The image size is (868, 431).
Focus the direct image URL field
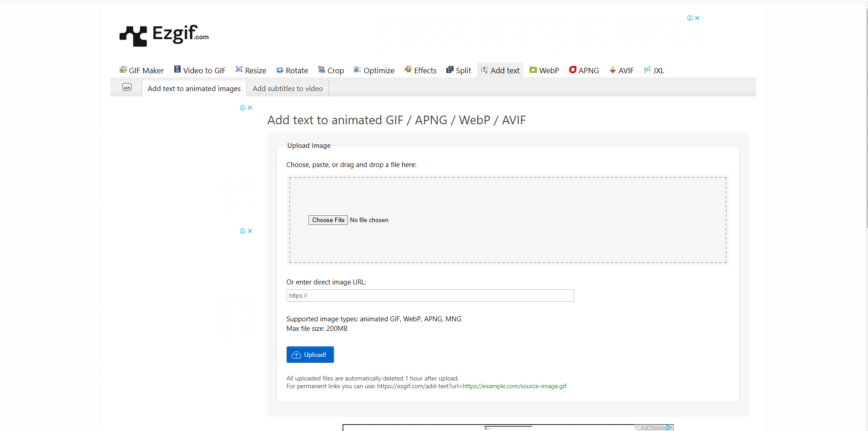430,295
